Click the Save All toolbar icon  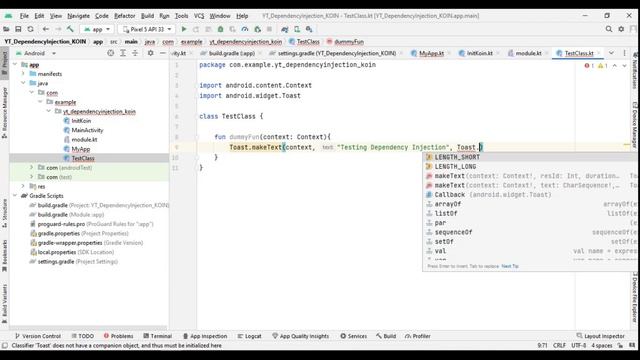point(18,29)
